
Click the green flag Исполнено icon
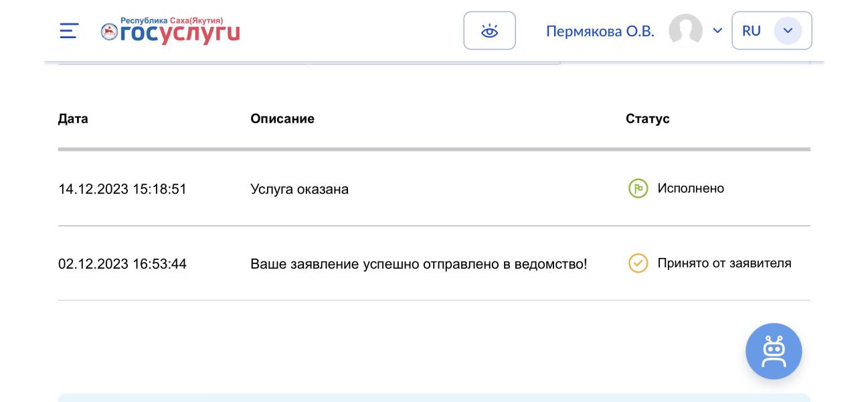click(x=638, y=188)
